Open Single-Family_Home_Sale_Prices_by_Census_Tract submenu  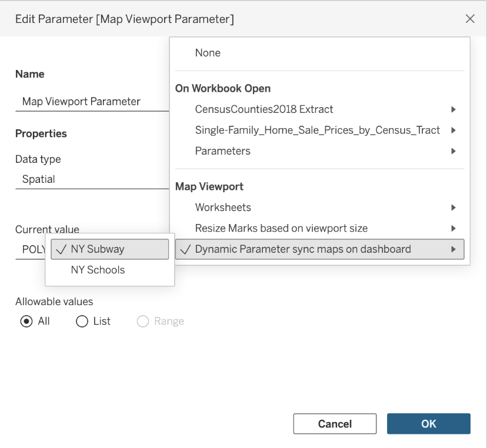(318, 130)
